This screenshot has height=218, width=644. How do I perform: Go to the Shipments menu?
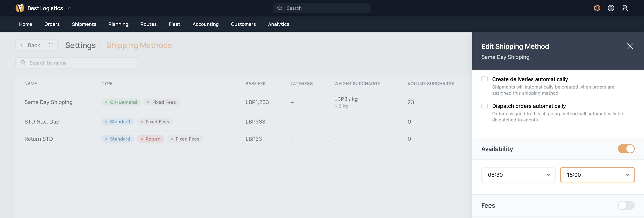[x=84, y=24]
